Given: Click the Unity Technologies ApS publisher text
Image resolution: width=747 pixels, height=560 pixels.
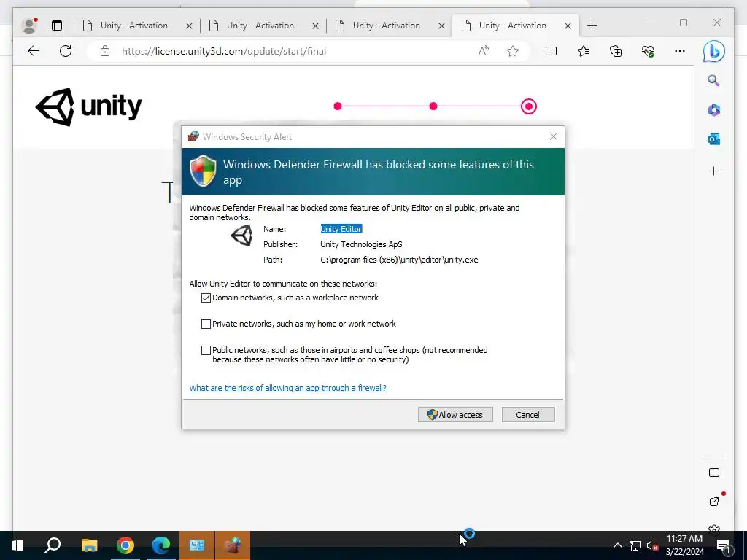Looking at the screenshot, I should click(x=361, y=244).
